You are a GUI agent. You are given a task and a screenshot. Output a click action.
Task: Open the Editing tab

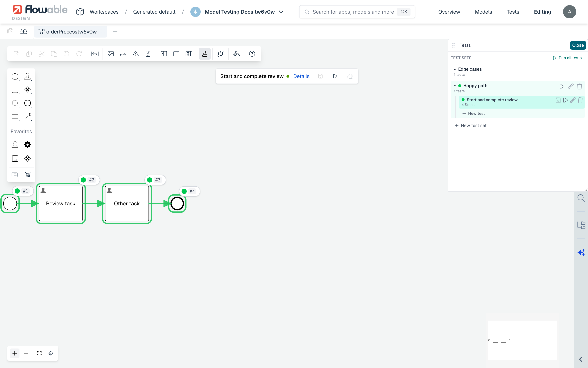[x=542, y=12]
